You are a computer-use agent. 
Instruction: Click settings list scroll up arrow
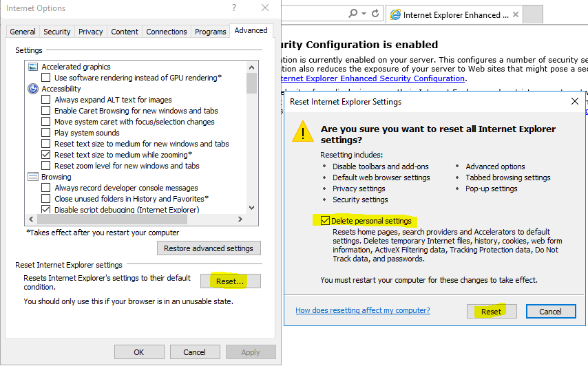[251, 67]
